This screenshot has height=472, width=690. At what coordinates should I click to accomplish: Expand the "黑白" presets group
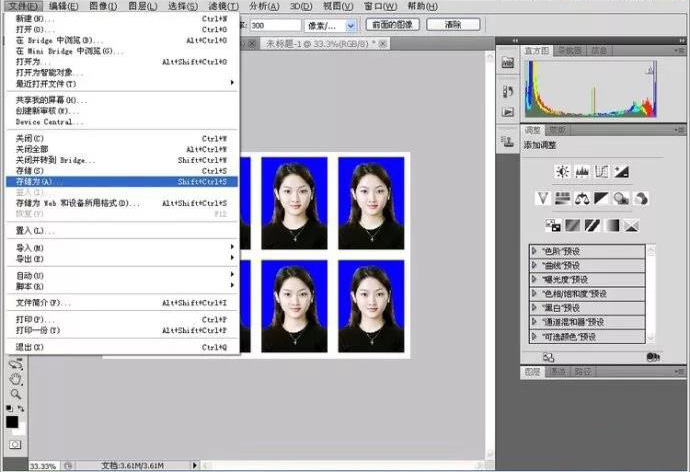[x=535, y=307]
